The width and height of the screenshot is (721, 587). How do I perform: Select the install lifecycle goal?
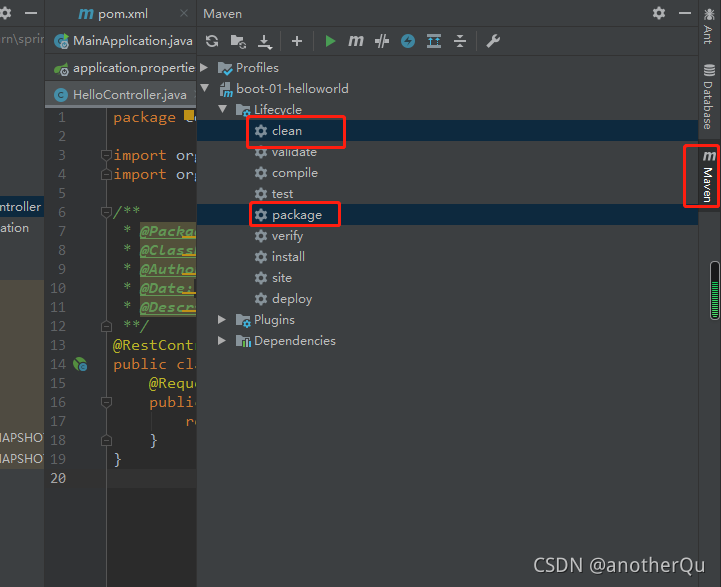pos(447,257)
